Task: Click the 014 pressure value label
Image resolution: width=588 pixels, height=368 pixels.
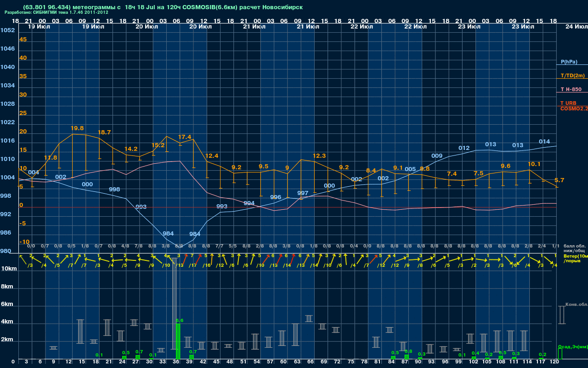Action: point(544,142)
